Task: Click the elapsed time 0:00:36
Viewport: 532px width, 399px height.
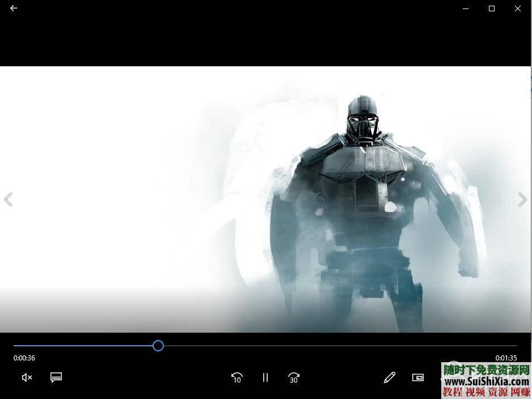Action: click(24, 358)
